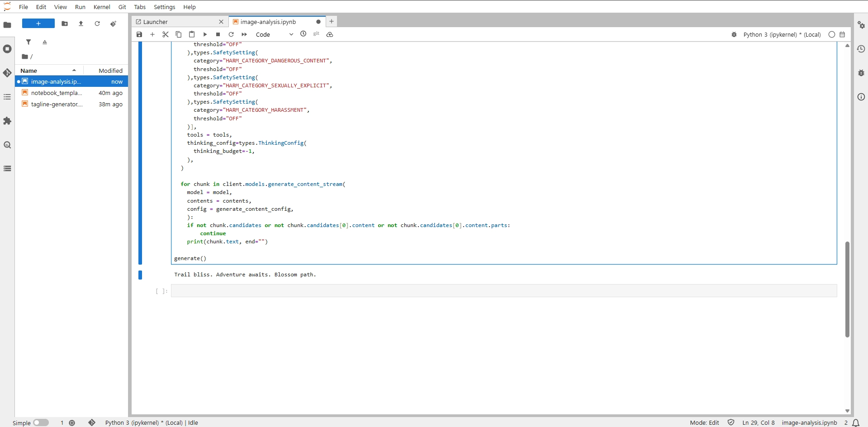This screenshot has height=427, width=868.
Task: Open the search magnifier icon in left sidebar
Action: [7, 145]
